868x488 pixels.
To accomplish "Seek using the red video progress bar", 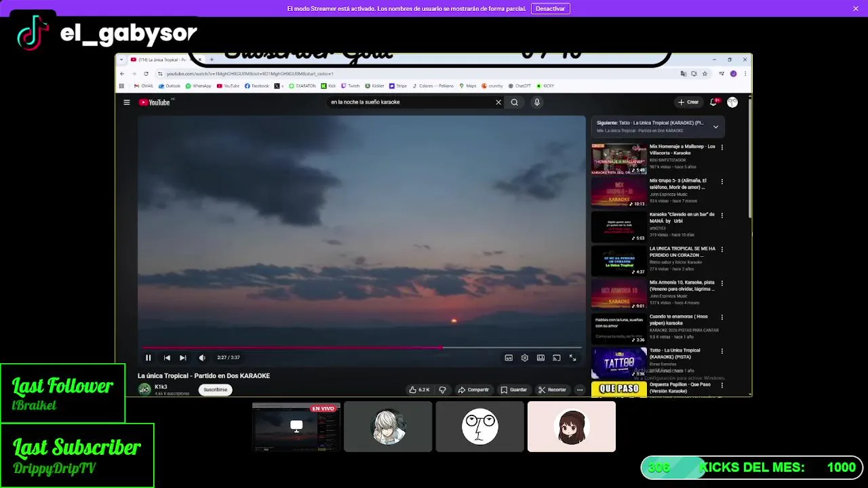I will pyautogui.click(x=361, y=348).
